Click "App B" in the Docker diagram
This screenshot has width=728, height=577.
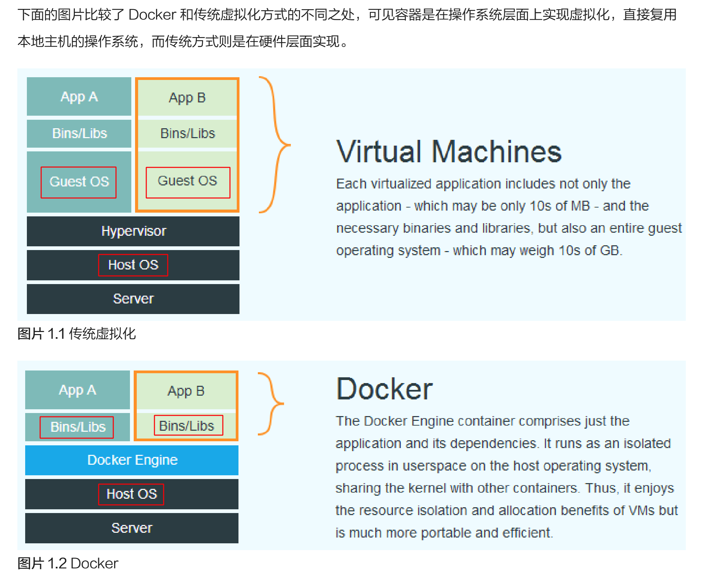tap(186, 391)
